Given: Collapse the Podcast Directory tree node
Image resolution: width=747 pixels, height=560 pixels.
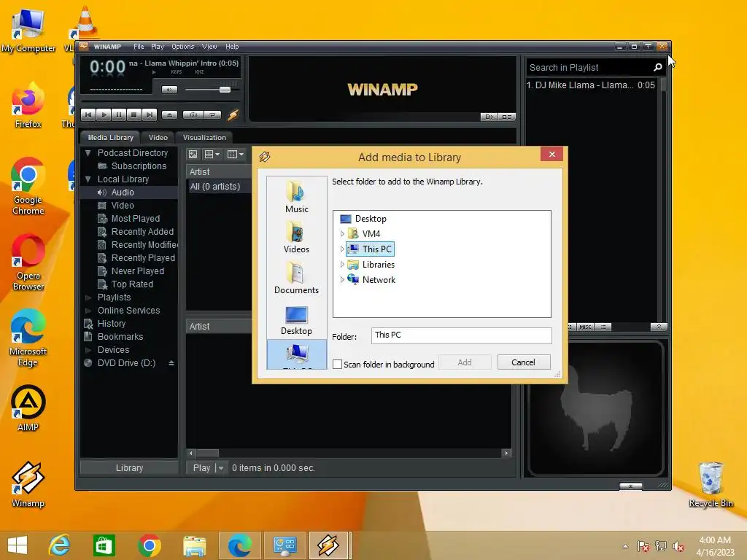Looking at the screenshot, I should pos(88,153).
